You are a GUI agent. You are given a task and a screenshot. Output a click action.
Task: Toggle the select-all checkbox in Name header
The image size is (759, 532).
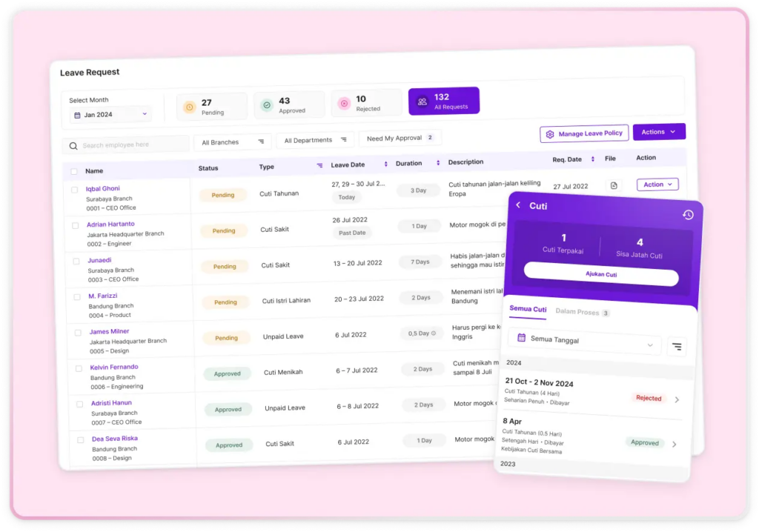click(73, 171)
